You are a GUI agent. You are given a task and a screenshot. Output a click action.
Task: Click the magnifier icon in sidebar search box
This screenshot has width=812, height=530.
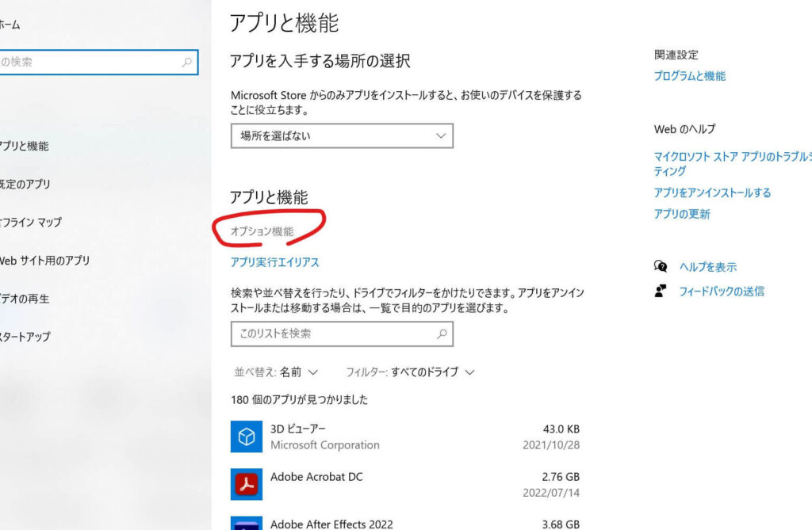pyautogui.click(x=187, y=62)
